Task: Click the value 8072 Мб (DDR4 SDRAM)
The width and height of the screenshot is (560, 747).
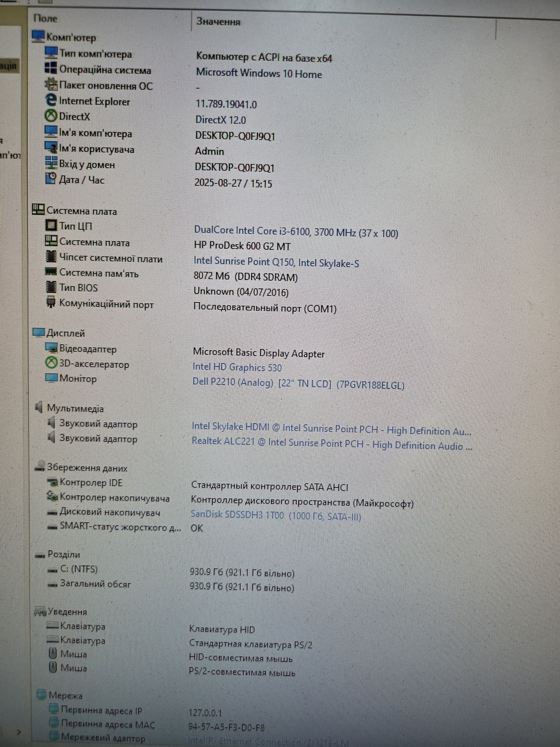Action: click(x=246, y=276)
